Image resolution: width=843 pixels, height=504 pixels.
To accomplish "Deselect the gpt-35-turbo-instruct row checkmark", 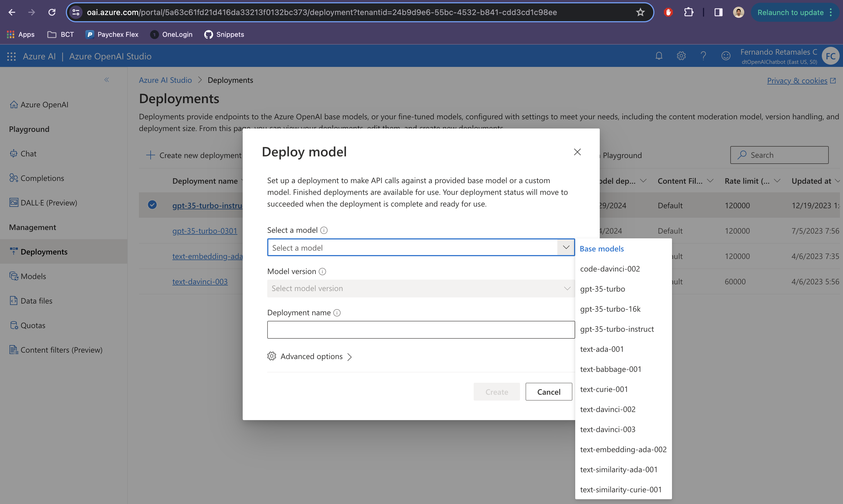I will (152, 205).
